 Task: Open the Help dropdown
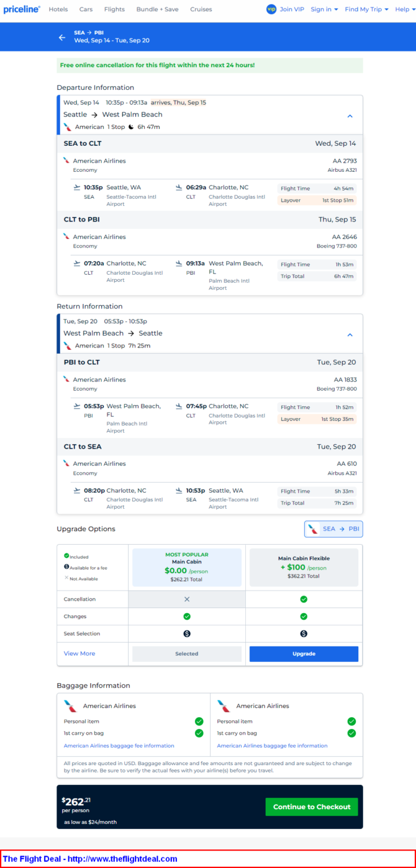(405, 9)
